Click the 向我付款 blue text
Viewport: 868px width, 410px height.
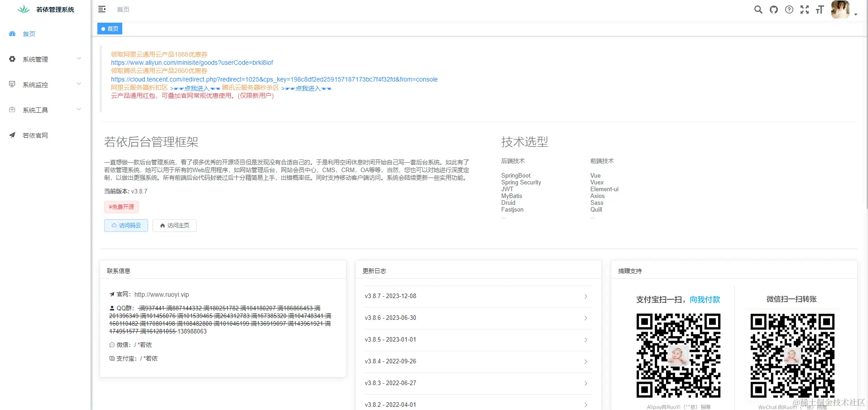(x=705, y=299)
